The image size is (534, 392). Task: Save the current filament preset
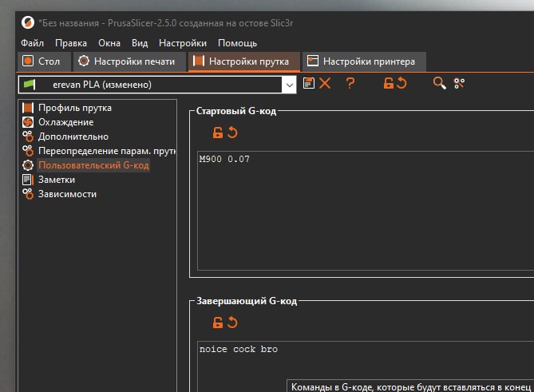pyautogui.click(x=309, y=83)
